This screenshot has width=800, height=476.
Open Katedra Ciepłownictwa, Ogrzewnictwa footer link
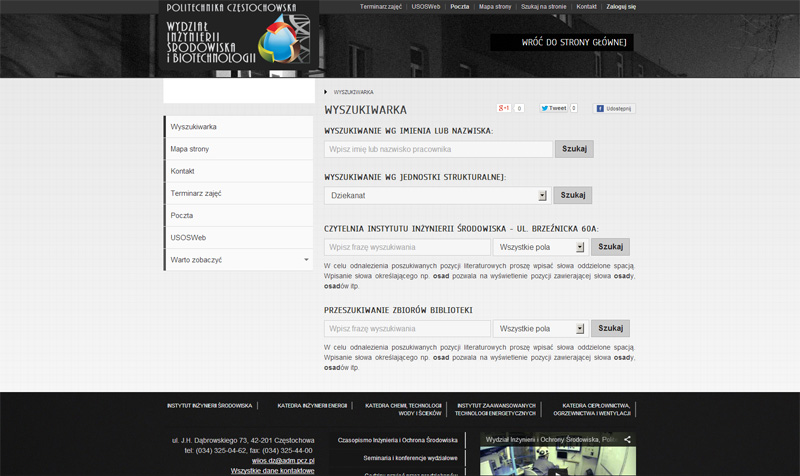[x=592, y=410]
